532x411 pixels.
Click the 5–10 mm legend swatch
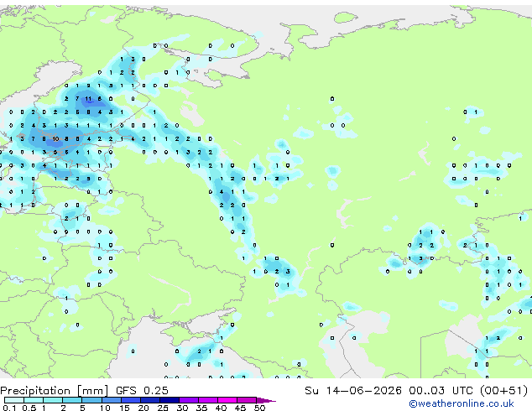92,400
